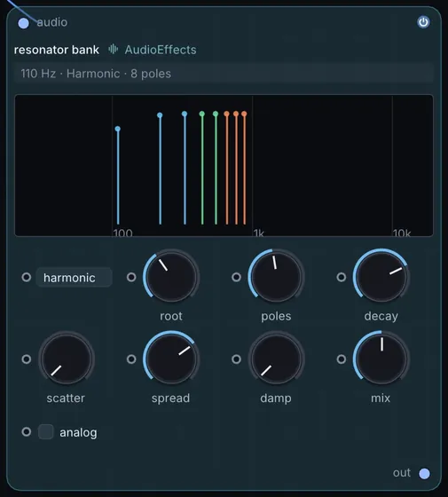Click the spread knob

pos(171,359)
